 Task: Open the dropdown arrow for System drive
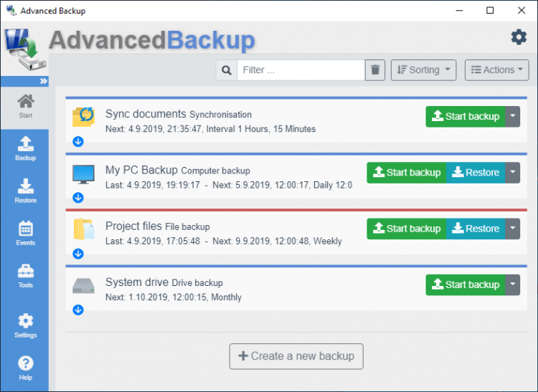tap(512, 285)
